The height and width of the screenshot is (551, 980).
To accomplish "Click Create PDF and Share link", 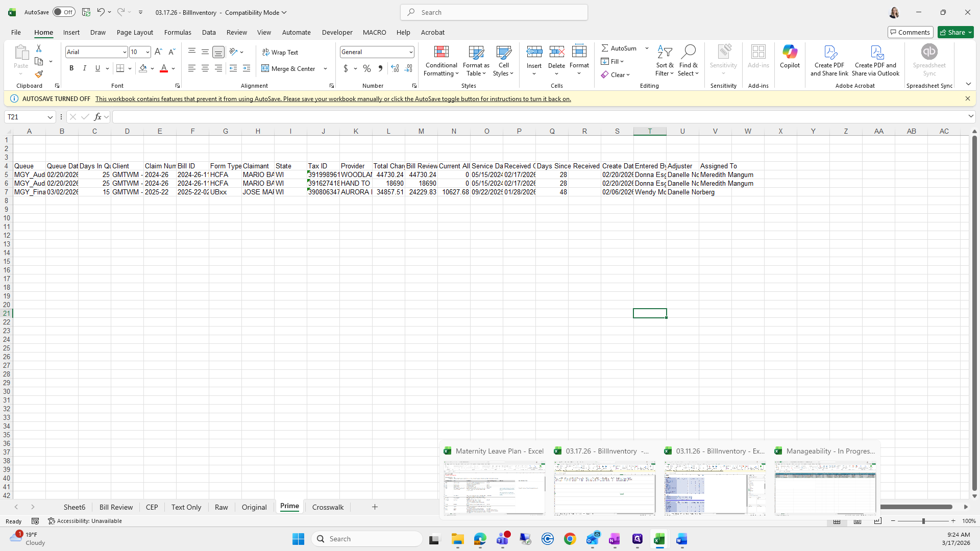I will click(x=829, y=61).
